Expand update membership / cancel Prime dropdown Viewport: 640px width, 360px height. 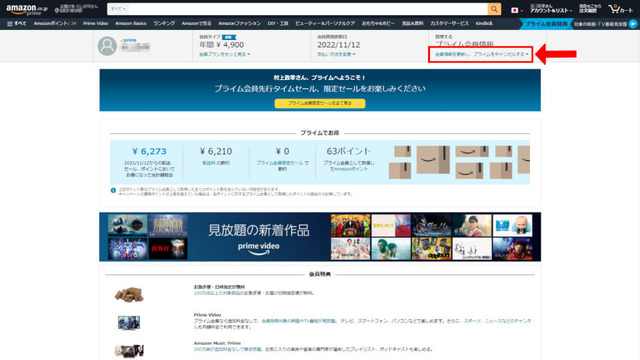(482, 54)
